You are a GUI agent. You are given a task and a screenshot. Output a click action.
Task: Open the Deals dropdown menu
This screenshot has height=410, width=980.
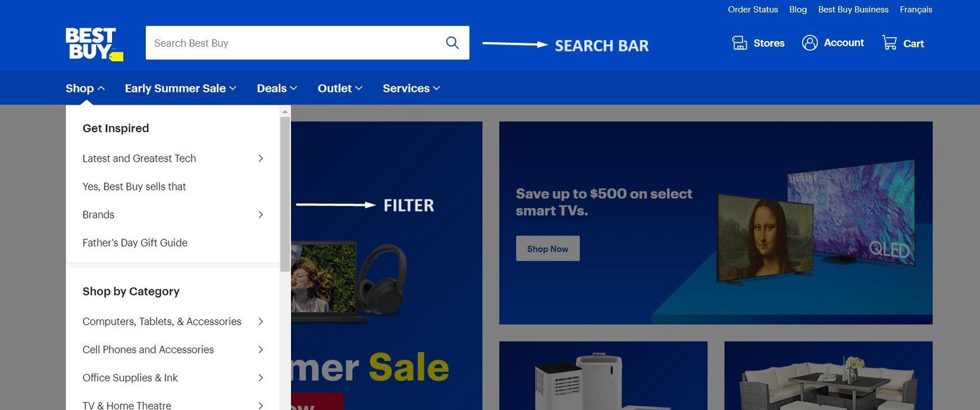coord(277,88)
